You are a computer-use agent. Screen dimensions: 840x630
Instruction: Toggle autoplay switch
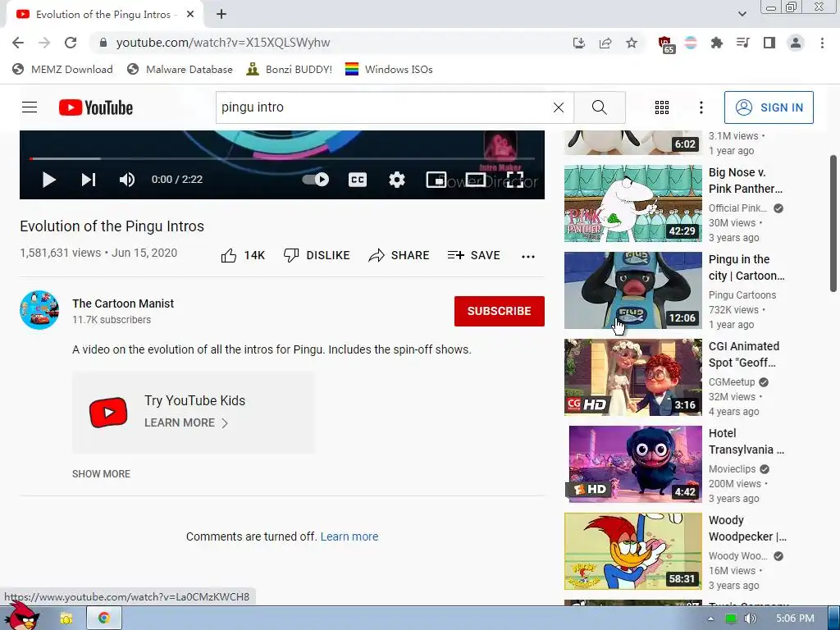(316, 180)
